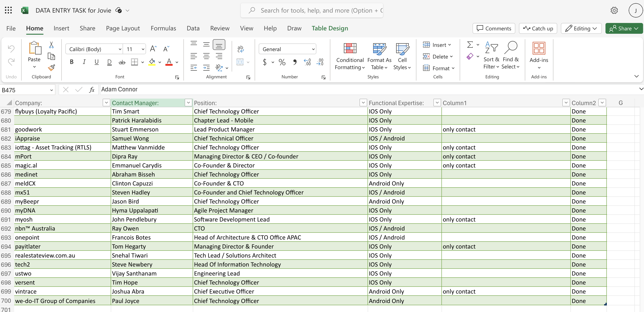The width and height of the screenshot is (644, 312).
Task: Apply strikethrough formatting
Action: pos(122,62)
